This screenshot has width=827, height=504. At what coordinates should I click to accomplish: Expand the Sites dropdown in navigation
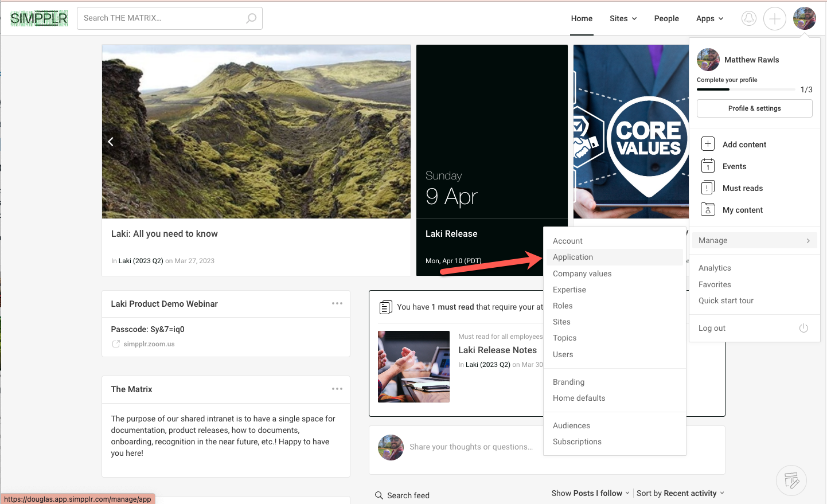(x=623, y=18)
